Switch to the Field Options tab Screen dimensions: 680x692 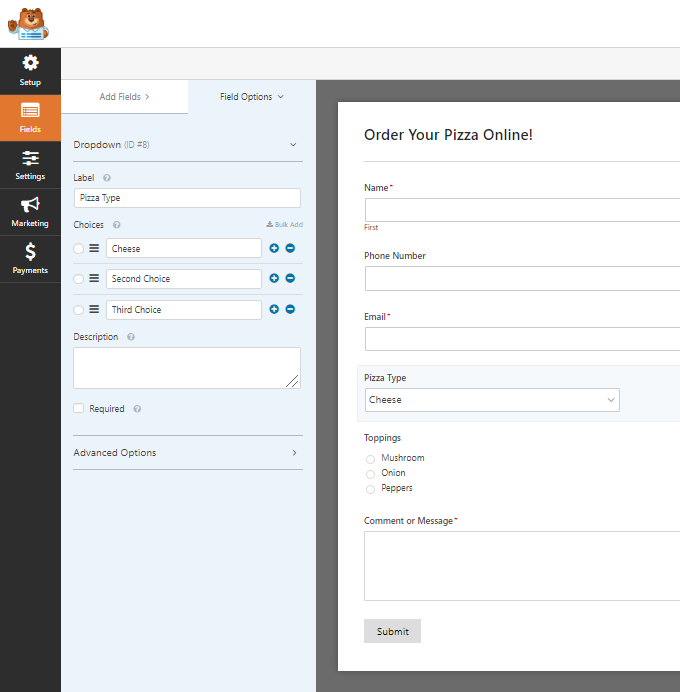[x=251, y=97]
